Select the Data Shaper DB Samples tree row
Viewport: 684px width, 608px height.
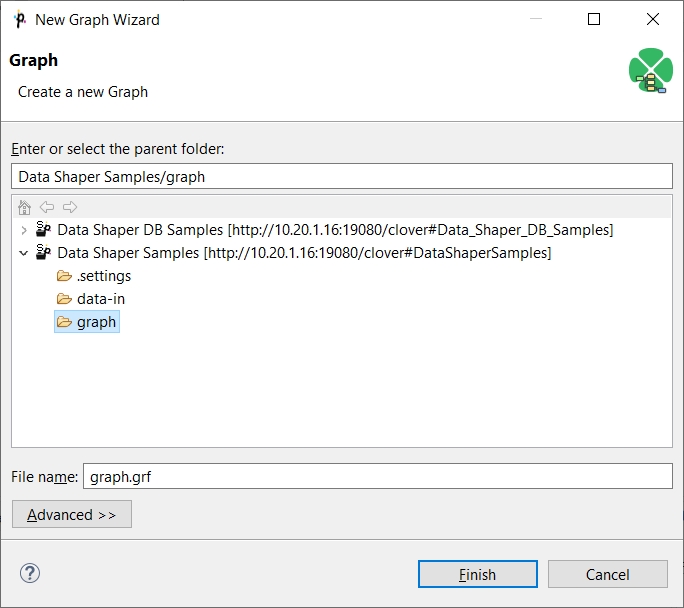click(335, 229)
